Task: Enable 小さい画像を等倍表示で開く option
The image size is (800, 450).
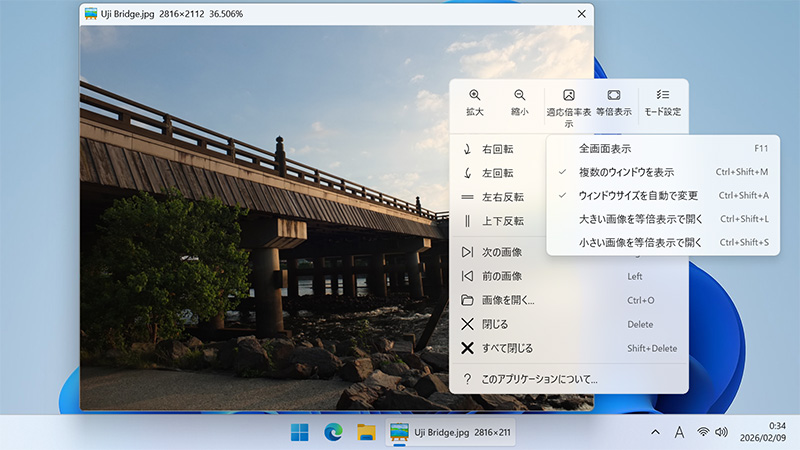Action: tap(645, 242)
